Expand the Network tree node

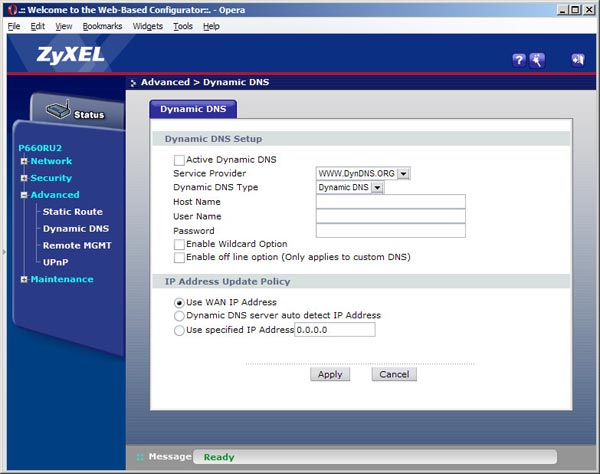click(24, 161)
